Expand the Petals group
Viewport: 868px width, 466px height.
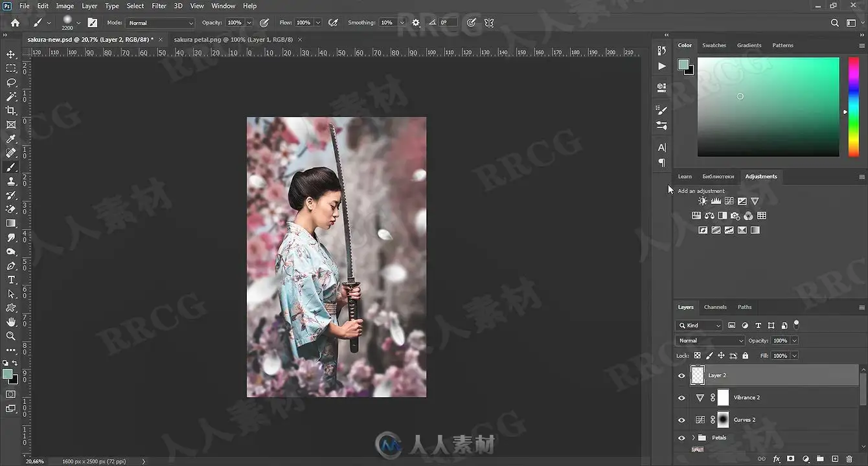pyautogui.click(x=693, y=438)
